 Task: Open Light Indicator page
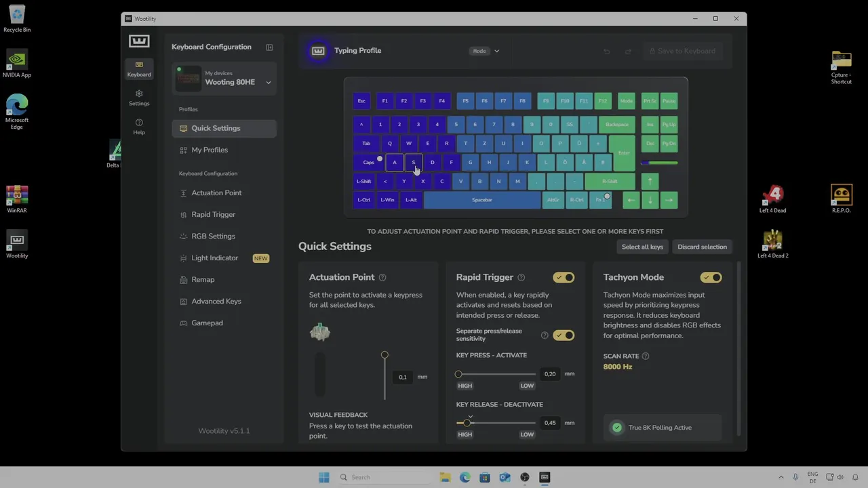pos(224,258)
